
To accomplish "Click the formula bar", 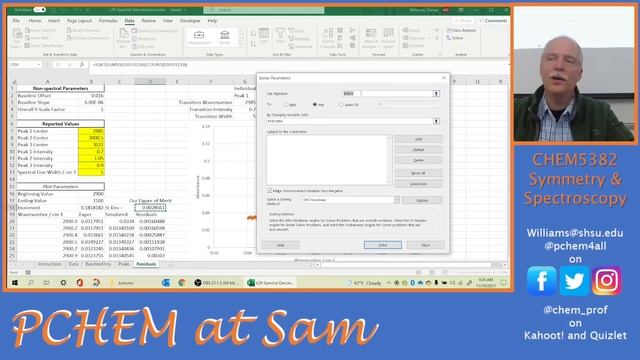I will (x=298, y=64).
